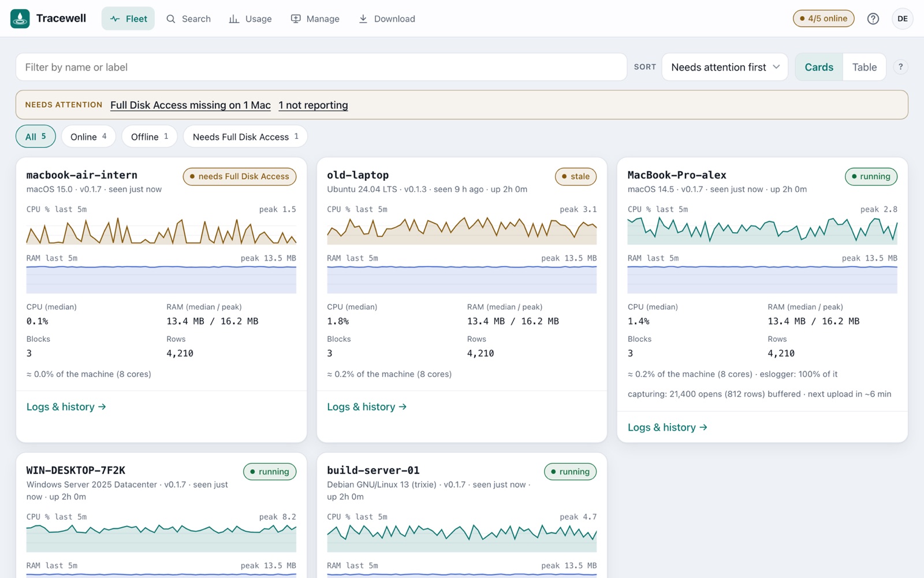Open the help circle icon in header
The width and height of the screenshot is (924, 578).
pos(873,18)
